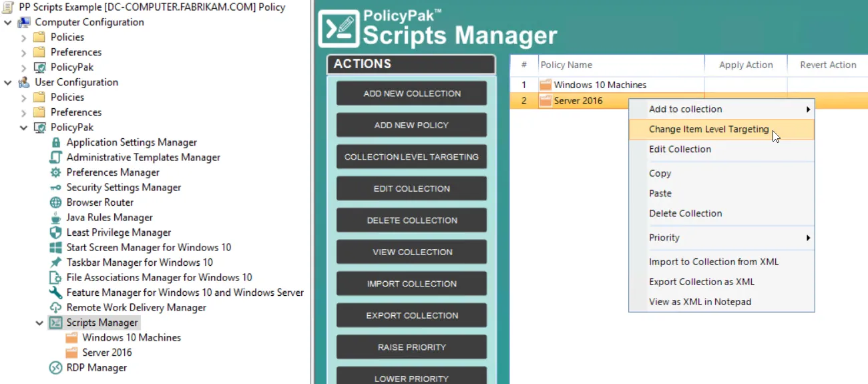The height and width of the screenshot is (384, 868).
Task: Click the Taskbar Manager pin icon
Action: coord(56,262)
